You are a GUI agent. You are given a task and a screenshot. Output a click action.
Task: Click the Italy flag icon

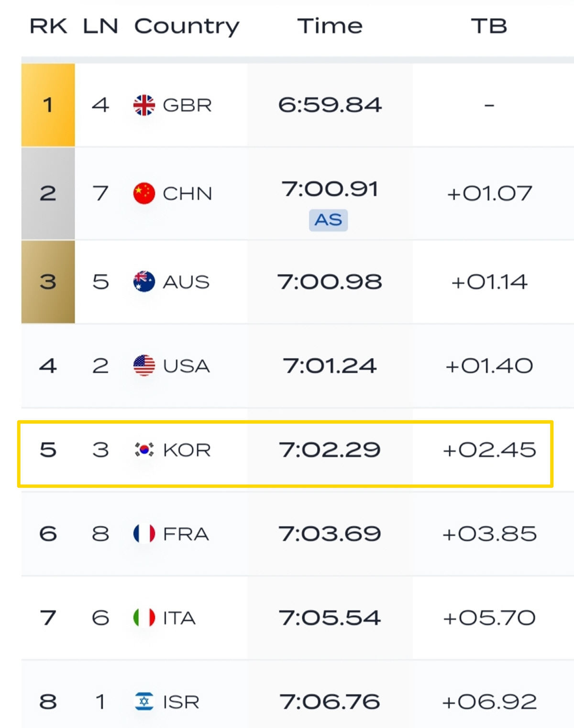point(144,617)
